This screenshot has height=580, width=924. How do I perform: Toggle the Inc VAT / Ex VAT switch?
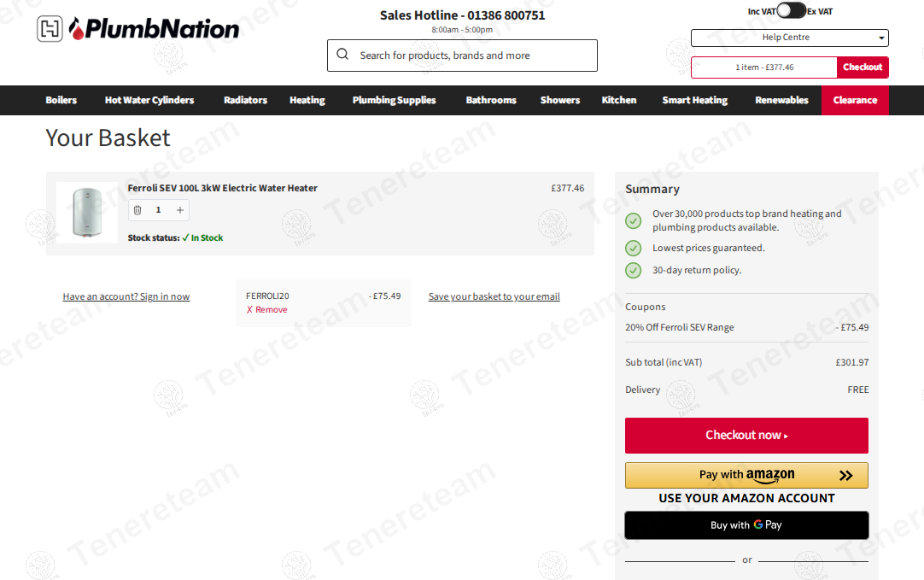click(791, 11)
